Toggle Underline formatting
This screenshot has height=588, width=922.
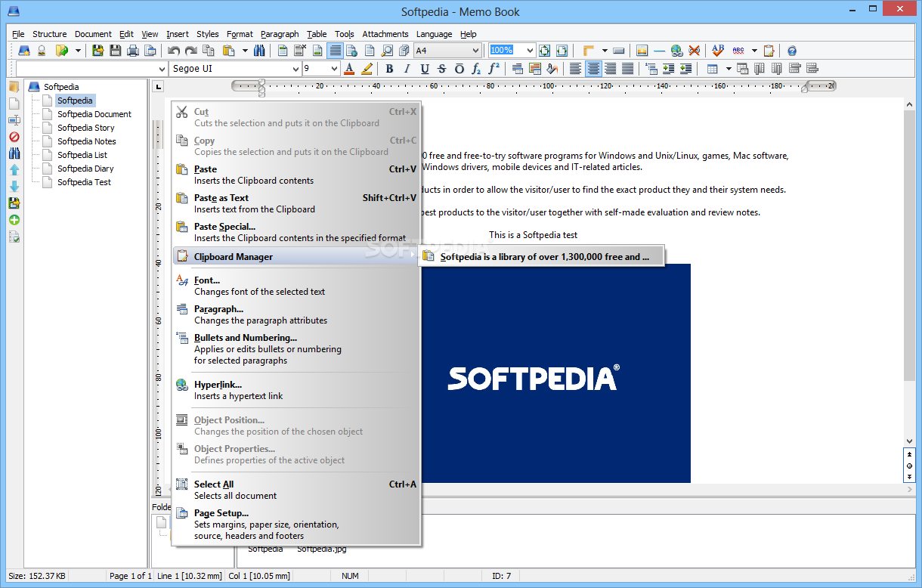pos(424,69)
